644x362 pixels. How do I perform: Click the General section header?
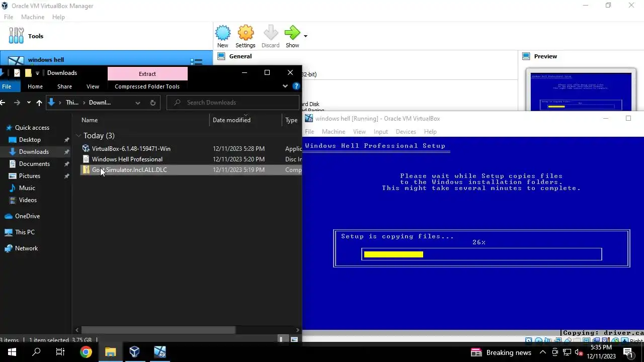240,56
